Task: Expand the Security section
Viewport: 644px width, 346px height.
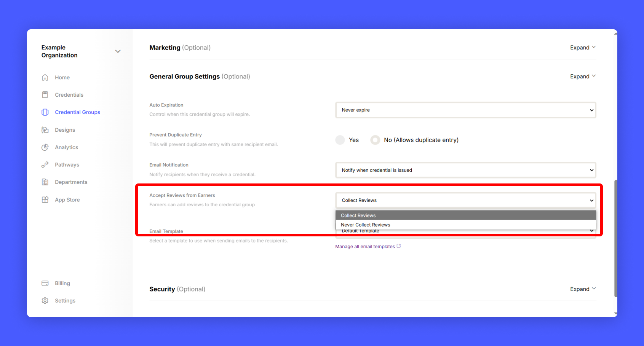Action: pos(583,289)
